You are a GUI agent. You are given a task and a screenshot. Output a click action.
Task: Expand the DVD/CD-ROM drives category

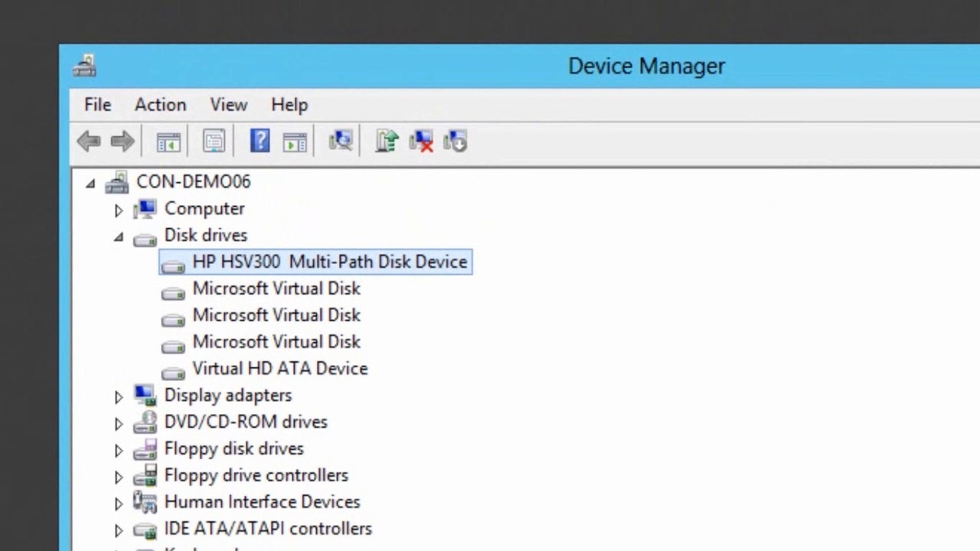[119, 423]
